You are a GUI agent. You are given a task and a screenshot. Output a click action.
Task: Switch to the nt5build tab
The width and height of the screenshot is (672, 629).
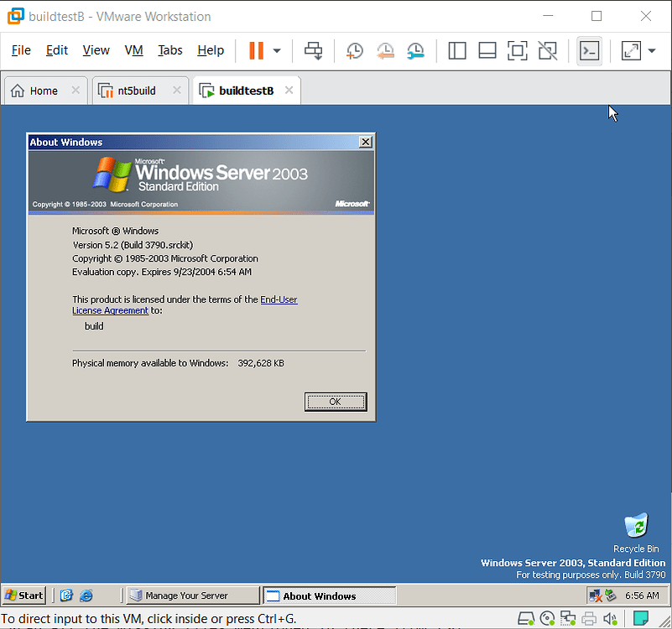point(139,90)
